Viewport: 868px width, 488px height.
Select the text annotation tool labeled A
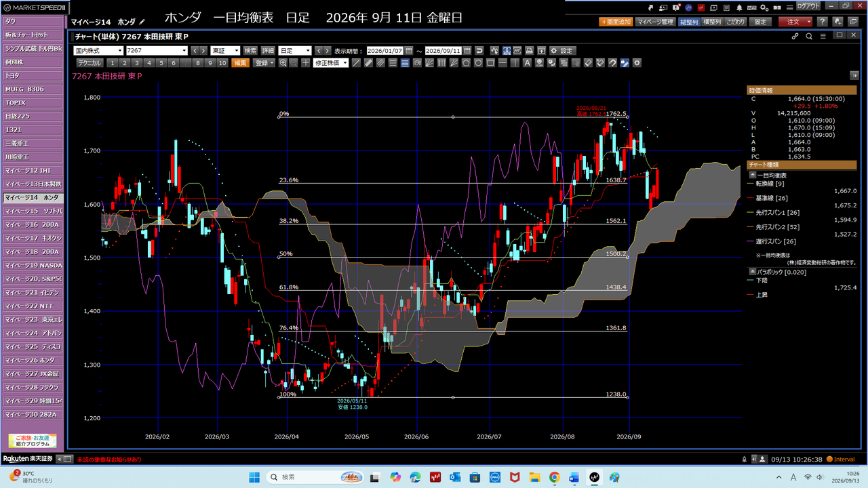click(x=527, y=63)
